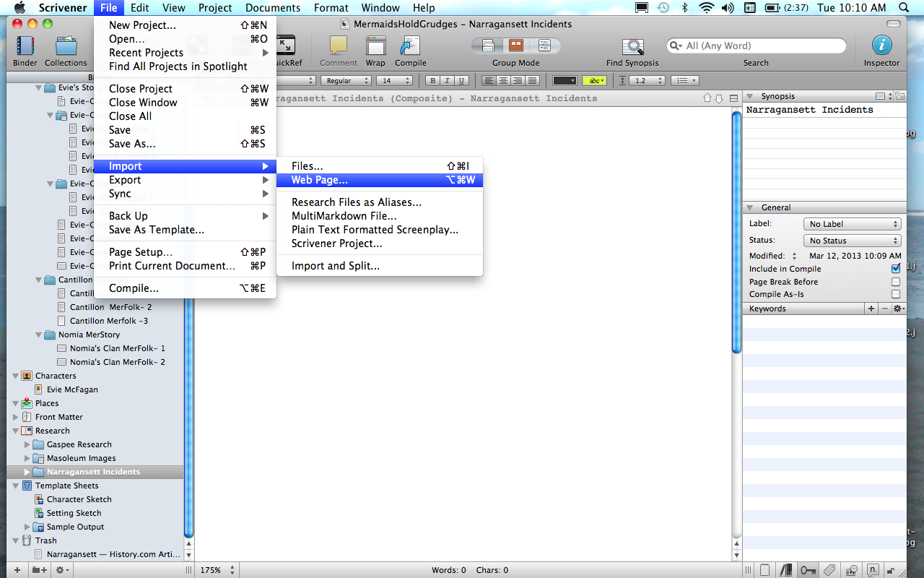Show Snapshots pane in inspector footer
Viewport: 924px width, 578px height.
pos(852,570)
